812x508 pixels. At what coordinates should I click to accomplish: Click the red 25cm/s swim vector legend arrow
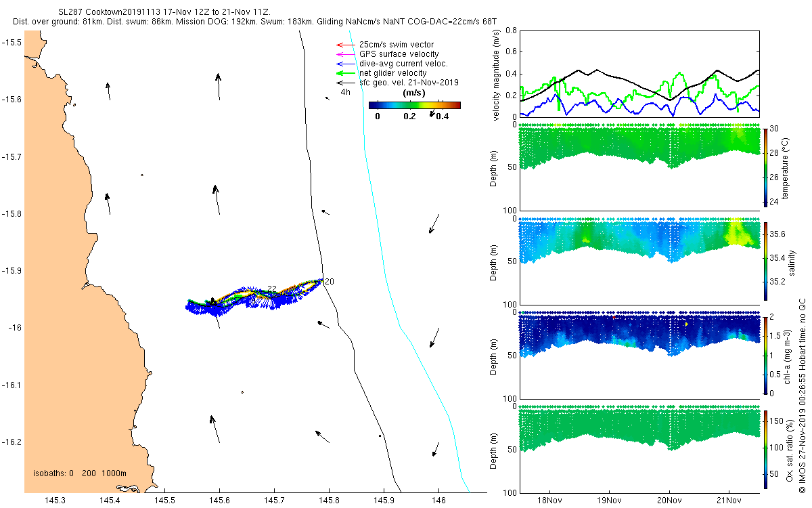point(343,45)
